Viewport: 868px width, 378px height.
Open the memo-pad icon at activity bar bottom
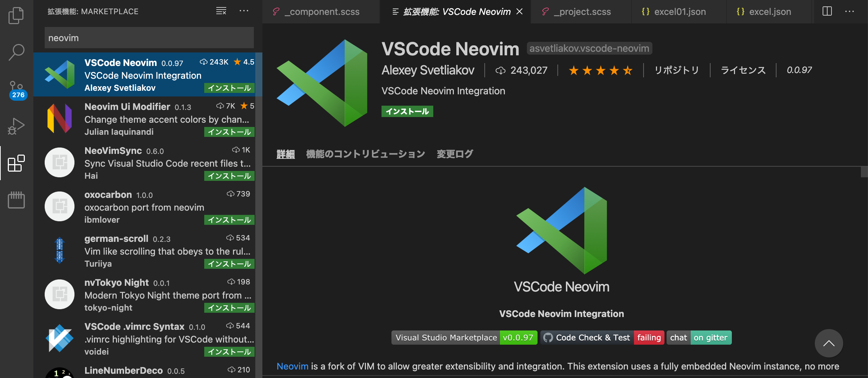point(16,200)
